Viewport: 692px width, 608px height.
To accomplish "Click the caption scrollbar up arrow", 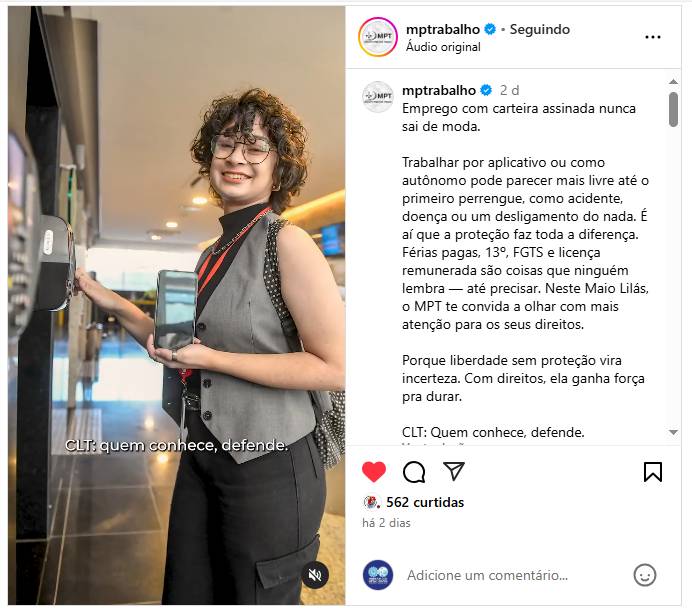I will (x=673, y=81).
